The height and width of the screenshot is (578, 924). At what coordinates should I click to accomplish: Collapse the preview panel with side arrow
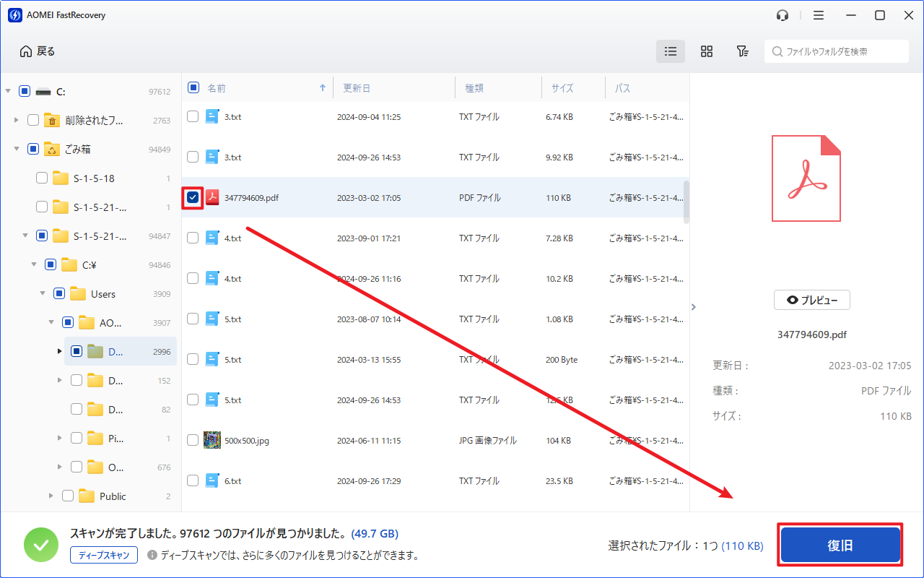(694, 307)
